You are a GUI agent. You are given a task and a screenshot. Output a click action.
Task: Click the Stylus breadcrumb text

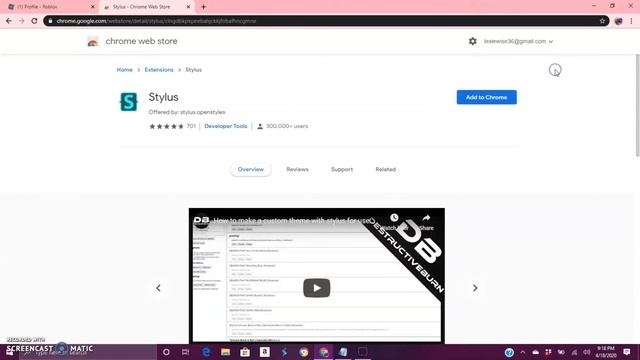click(193, 70)
